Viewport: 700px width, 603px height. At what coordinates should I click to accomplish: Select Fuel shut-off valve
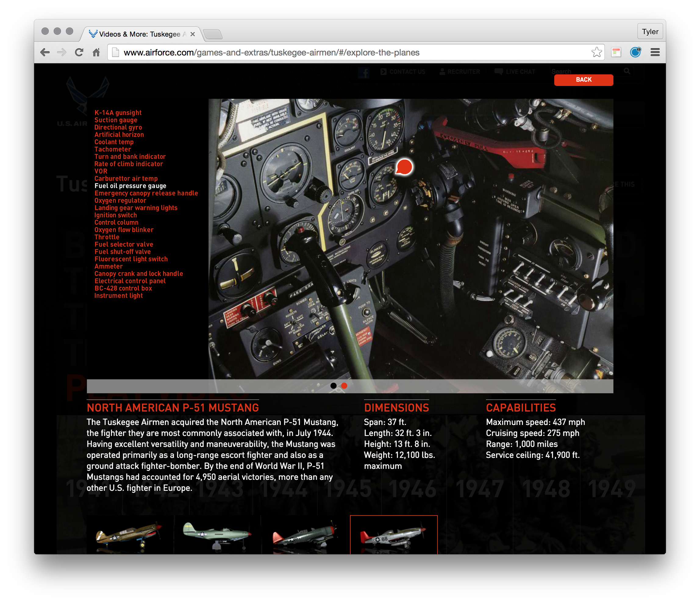pos(123,252)
